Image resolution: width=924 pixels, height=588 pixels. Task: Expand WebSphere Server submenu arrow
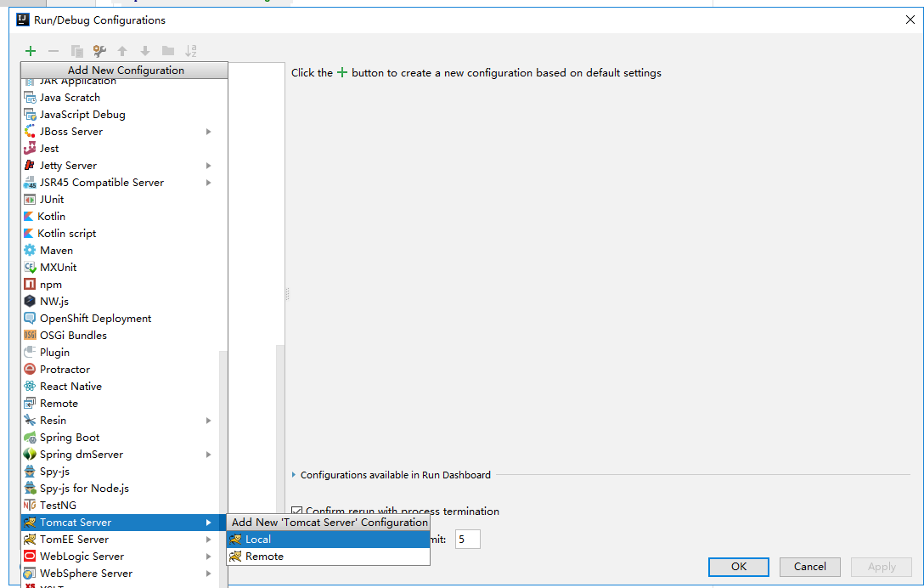(x=209, y=574)
